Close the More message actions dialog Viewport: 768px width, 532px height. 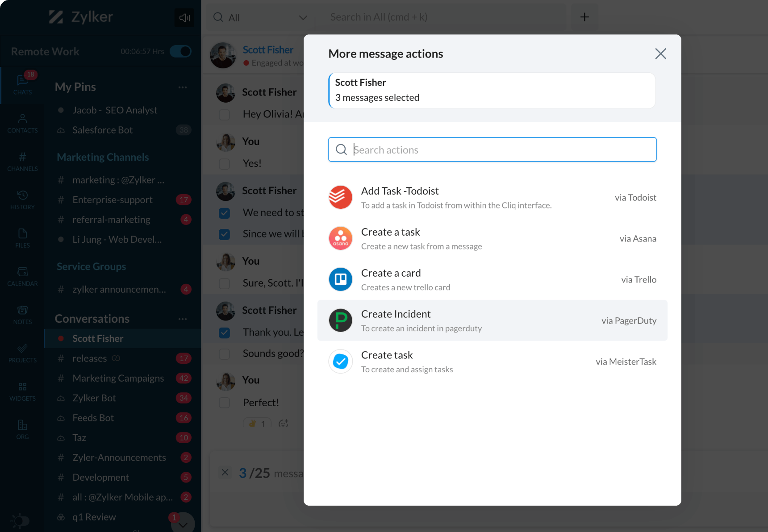click(x=661, y=54)
